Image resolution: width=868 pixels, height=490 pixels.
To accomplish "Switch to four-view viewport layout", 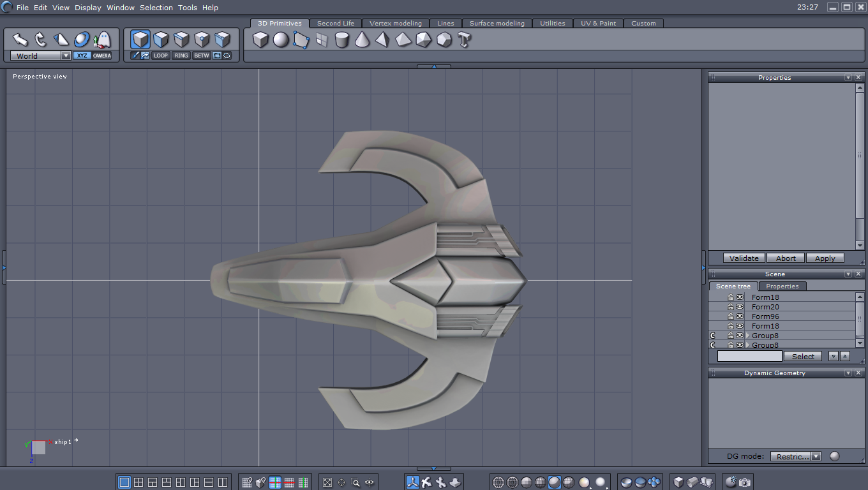I will [138, 482].
